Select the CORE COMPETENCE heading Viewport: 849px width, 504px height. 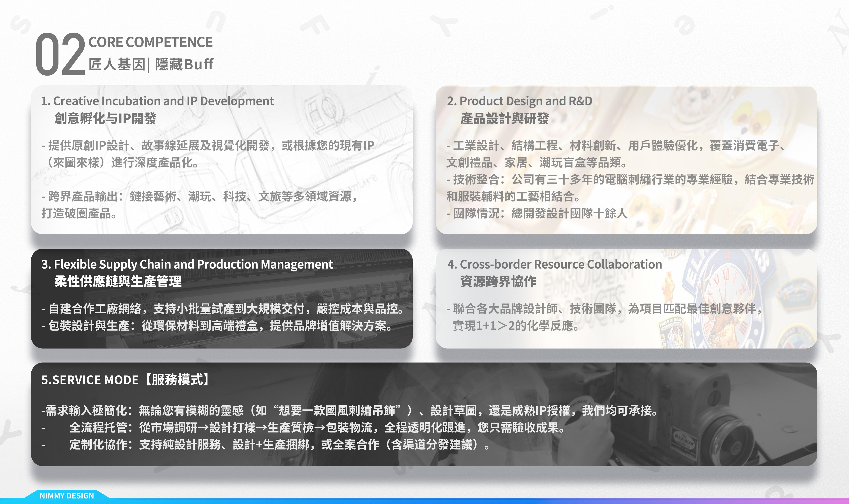point(150,42)
